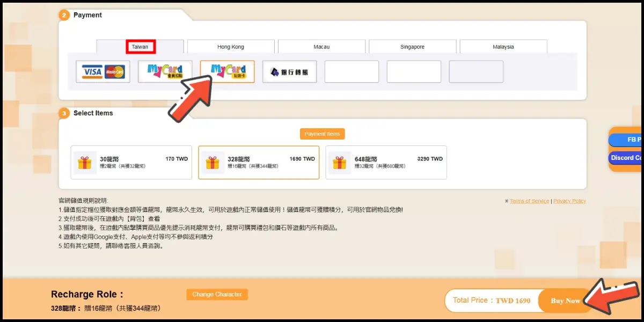Click the FB side button
Screen dimensions: 644x322
pyautogui.click(x=626, y=140)
